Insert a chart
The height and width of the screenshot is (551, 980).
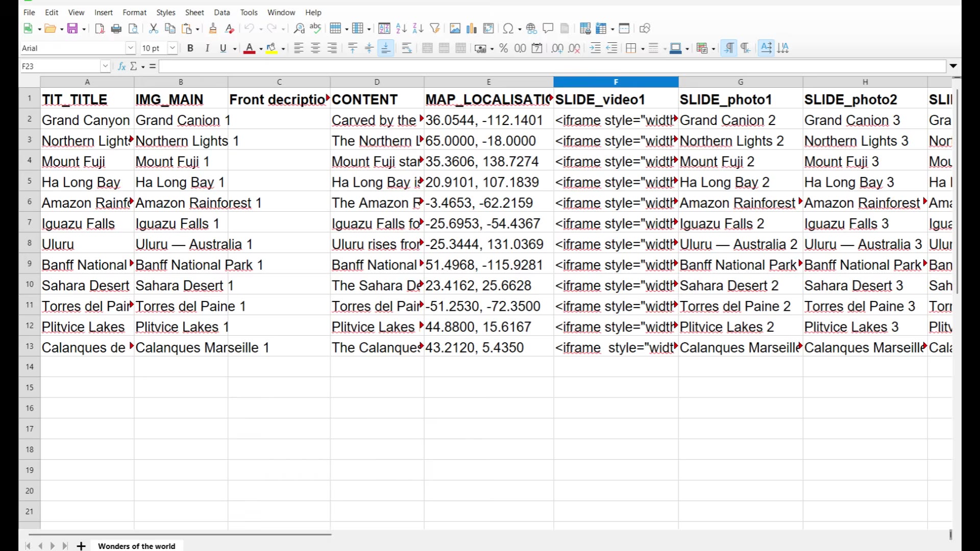click(472, 29)
